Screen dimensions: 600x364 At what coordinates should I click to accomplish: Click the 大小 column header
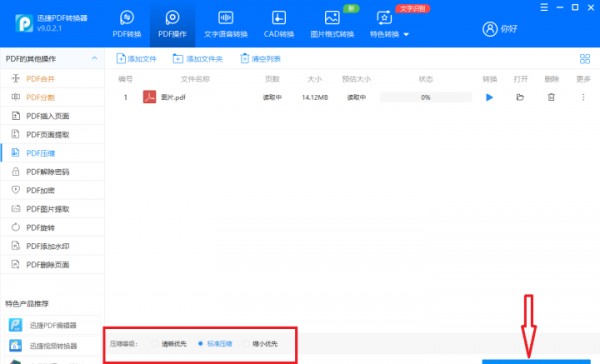[x=315, y=79]
